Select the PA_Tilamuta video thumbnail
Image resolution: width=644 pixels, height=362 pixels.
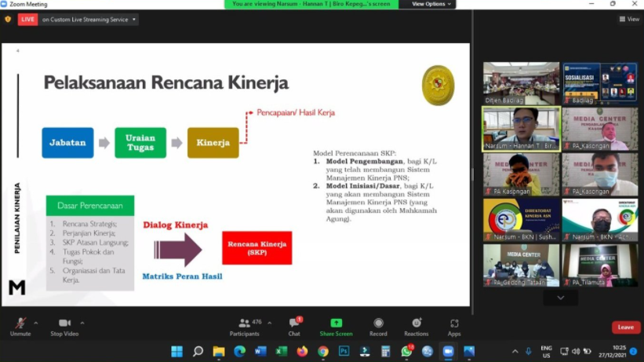coord(600,265)
